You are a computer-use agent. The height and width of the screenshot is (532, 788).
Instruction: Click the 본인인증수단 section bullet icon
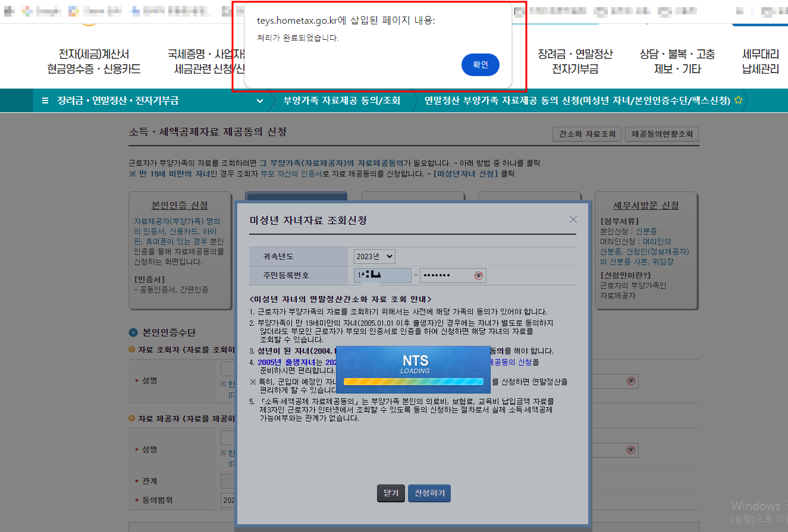[134, 332]
